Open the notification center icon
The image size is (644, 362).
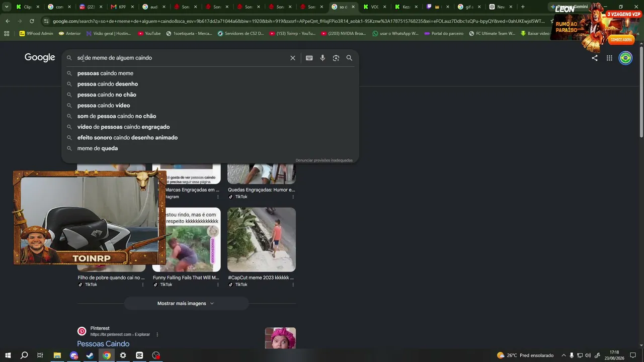633,355
